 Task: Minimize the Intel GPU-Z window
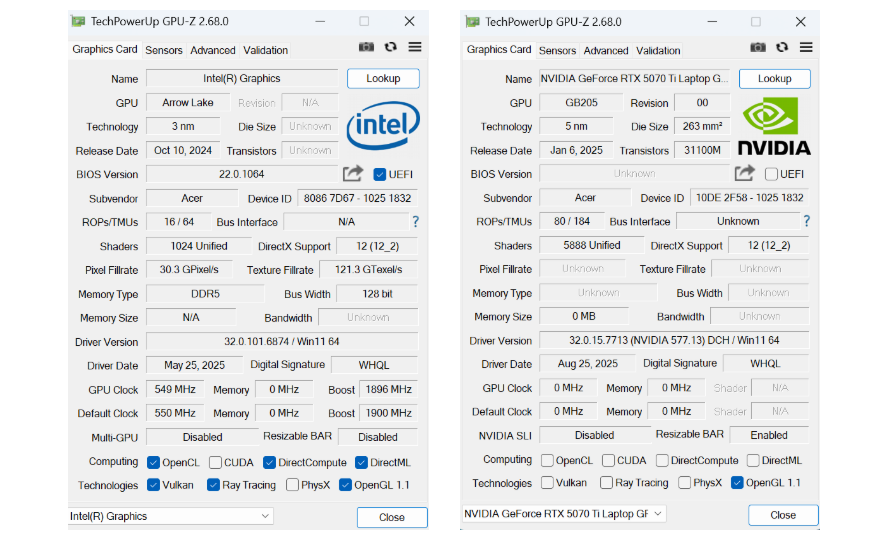pos(320,22)
